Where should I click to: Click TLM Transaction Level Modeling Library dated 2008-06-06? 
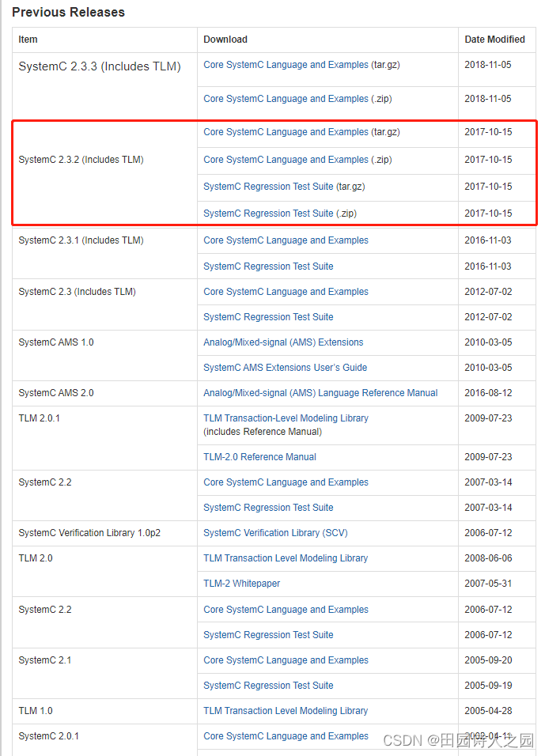pos(286,558)
